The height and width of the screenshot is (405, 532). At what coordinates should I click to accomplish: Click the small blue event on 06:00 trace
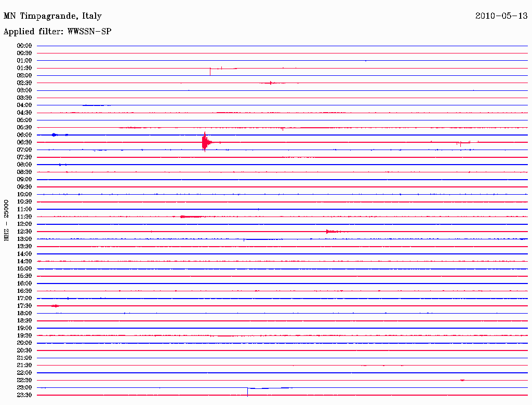tap(55, 135)
